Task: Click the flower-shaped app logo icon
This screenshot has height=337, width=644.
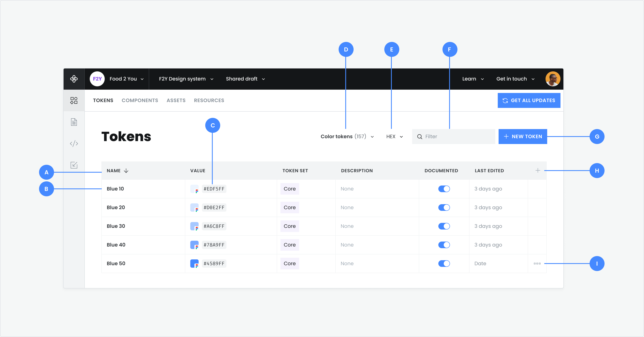Action: [x=74, y=79]
